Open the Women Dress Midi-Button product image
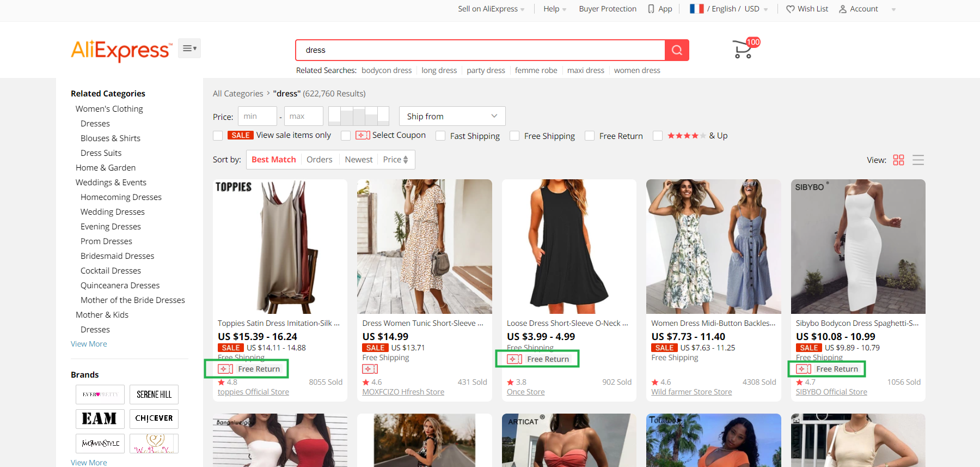The width and height of the screenshot is (980, 467). pyautogui.click(x=713, y=246)
